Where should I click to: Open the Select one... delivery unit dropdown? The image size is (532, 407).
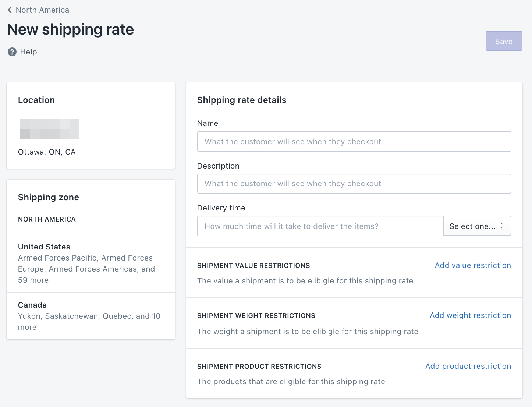click(477, 226)
